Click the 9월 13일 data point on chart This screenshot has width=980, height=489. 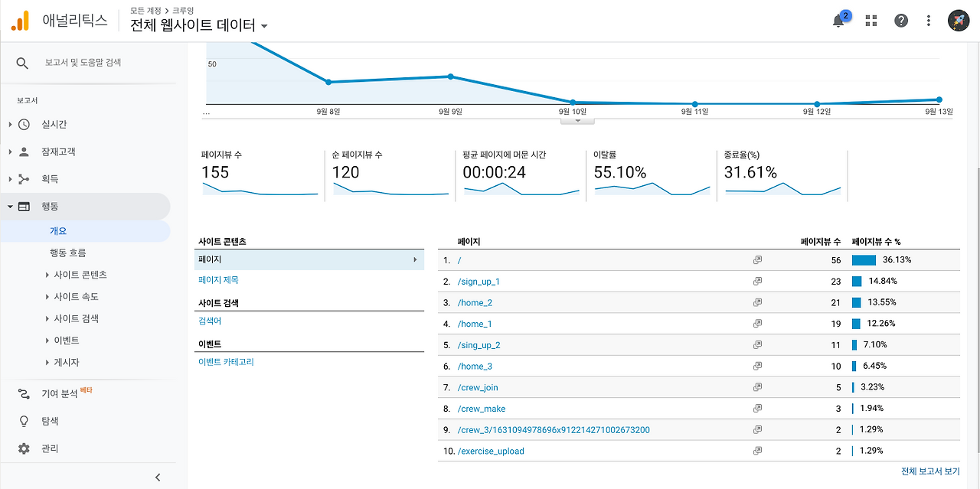(x=939, y=99)
